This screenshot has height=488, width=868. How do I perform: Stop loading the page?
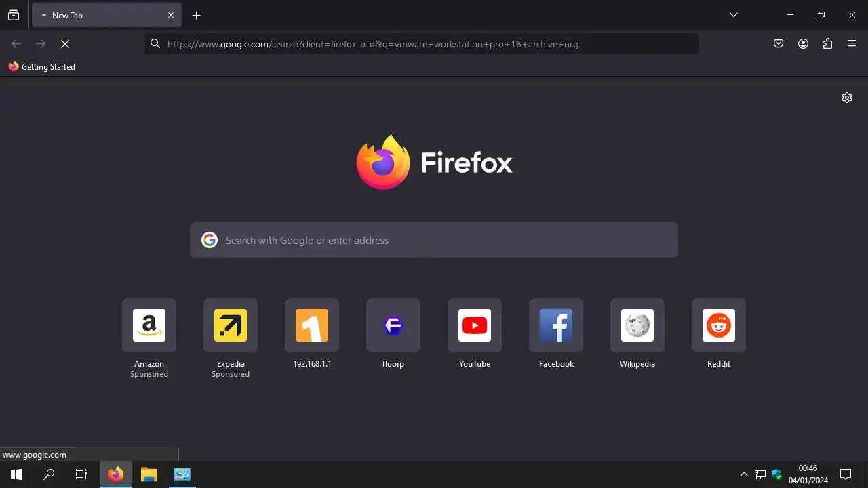click(x=65, y=44)
